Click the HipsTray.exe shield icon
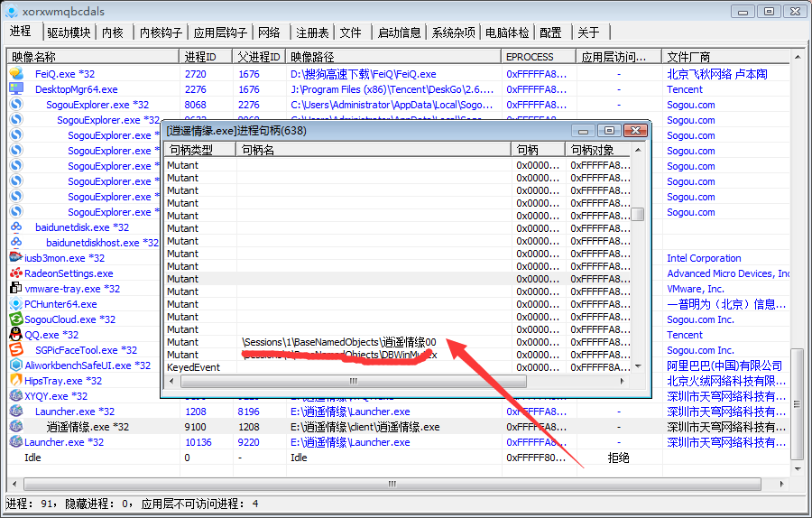The height and width of the screenshot is (518, 812). click(16, 380)
